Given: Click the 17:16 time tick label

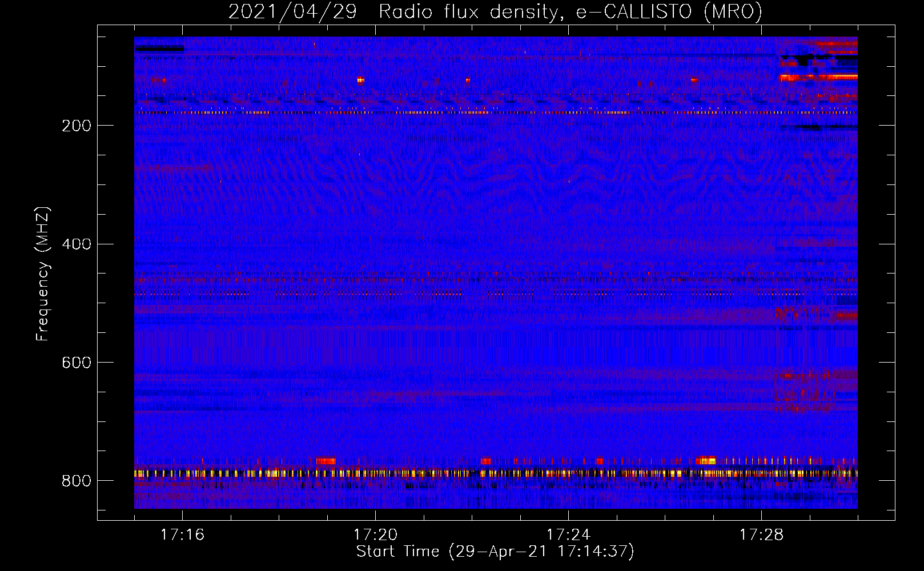Looking at the screenshot, I should coord(182,535).
